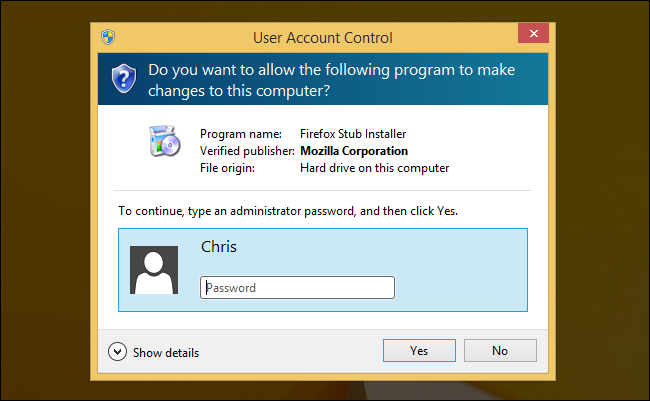Screen dimensions: 650x401
Task: Click the 'File origin:' label
Action: click(x=228, y=168)
